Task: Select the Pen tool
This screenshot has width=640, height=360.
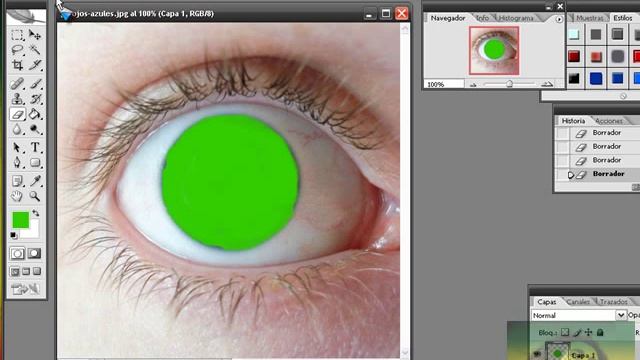Action: point(17,162)
